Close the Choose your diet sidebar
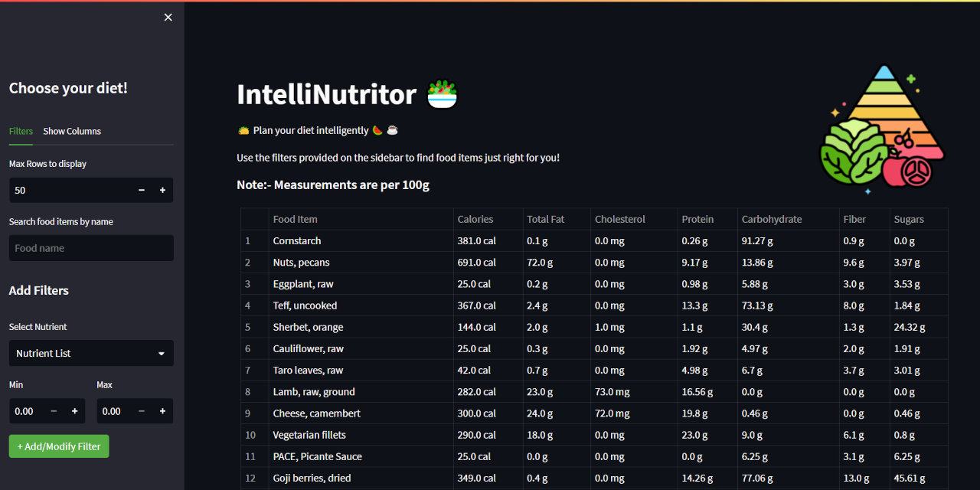Screen dimensions: 980x490 coord(168,17)
